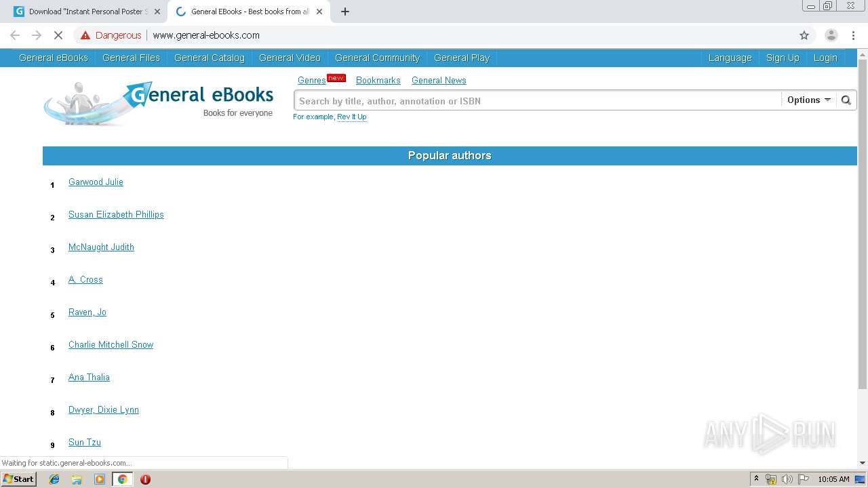
Task: Open the General News link
Action: [439, 80]
